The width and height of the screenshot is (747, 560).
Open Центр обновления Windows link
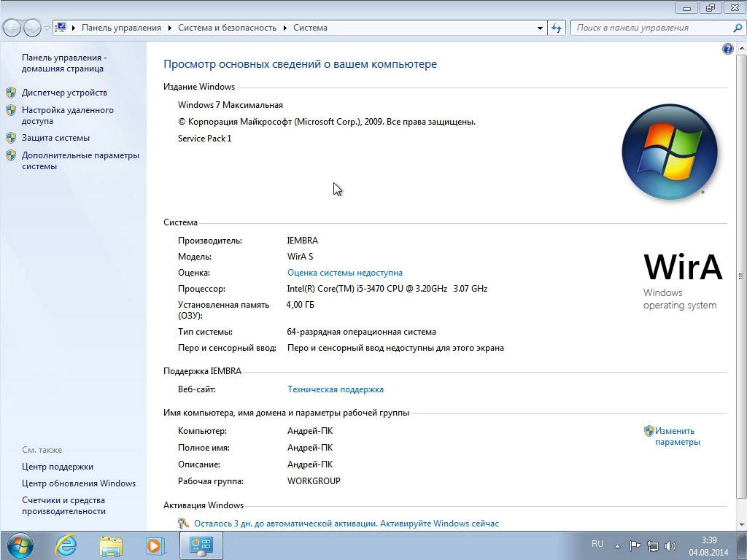79,483
